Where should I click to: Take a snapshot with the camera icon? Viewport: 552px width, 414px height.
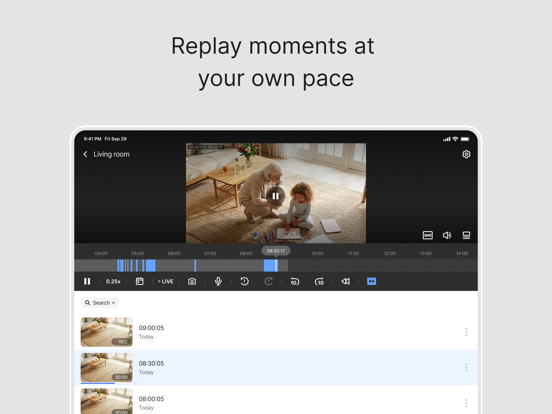coord(192,281)
